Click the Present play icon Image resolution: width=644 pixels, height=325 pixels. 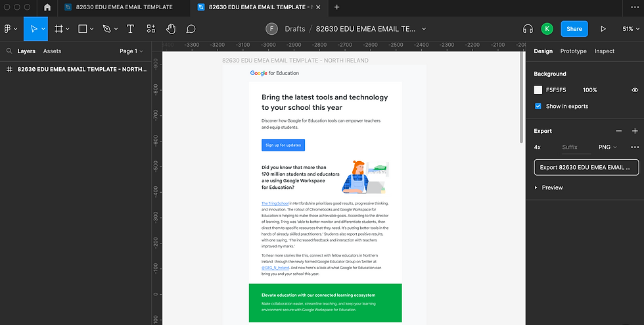tap(603, 29)
